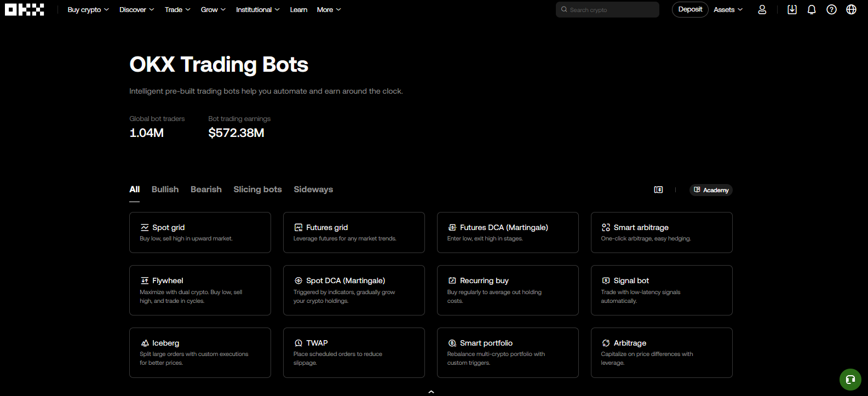The height and width of the screenshot is (396, 868).
Task: Open the customer support headset chat
Action: click(x=850, y=380)
